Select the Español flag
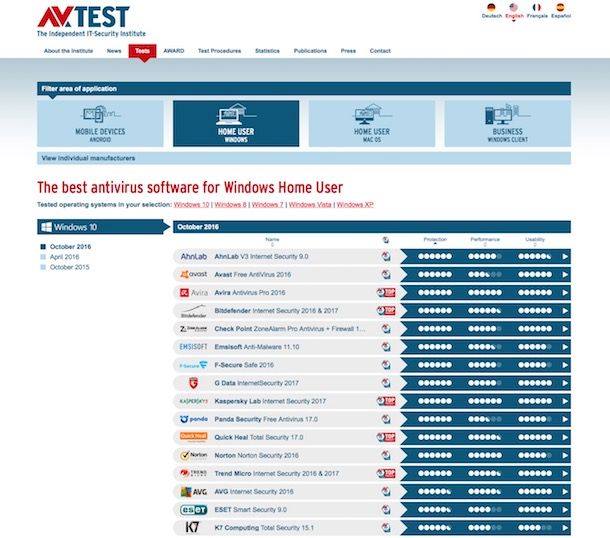The height and width of the screenshot is (538, 610). (x=560, y=7)
